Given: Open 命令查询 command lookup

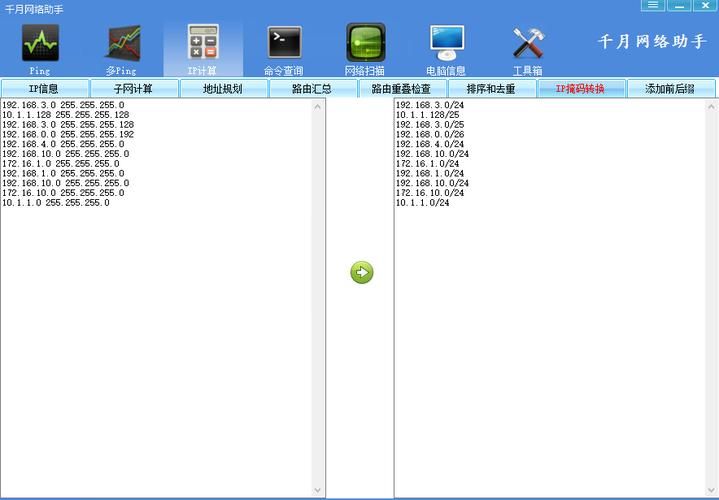Looking at the screenshot, I should (x=284, y=47).
